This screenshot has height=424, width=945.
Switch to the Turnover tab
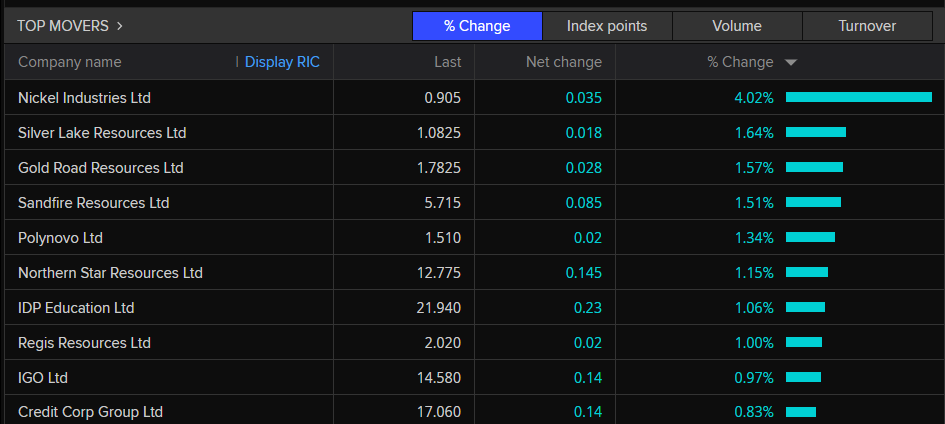pyautogui.click(x=867, y=26)
